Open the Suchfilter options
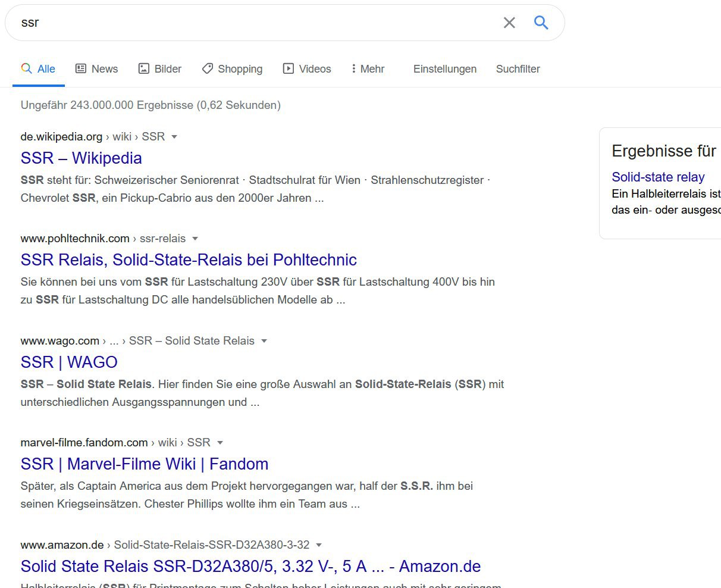The height and width of the screenshot is (588, 721). click(x=518, y=69)
